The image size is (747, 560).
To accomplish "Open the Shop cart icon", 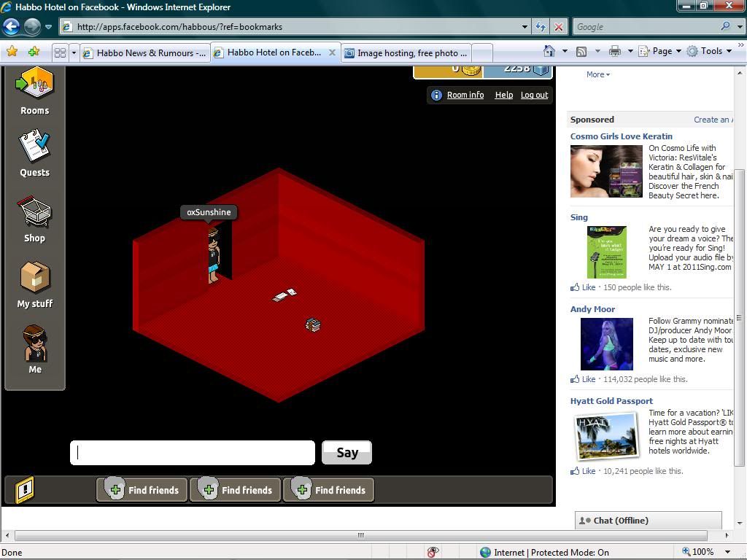I will coord(34,213).
